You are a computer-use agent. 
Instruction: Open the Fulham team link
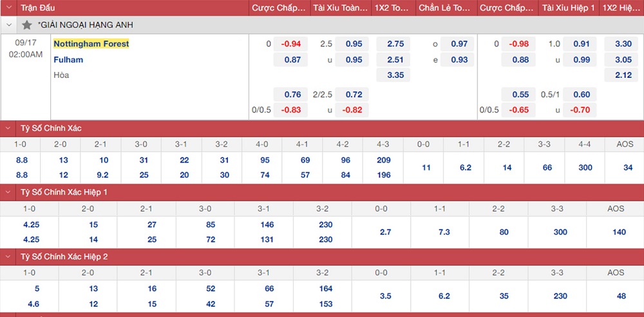tap(68, 60)
